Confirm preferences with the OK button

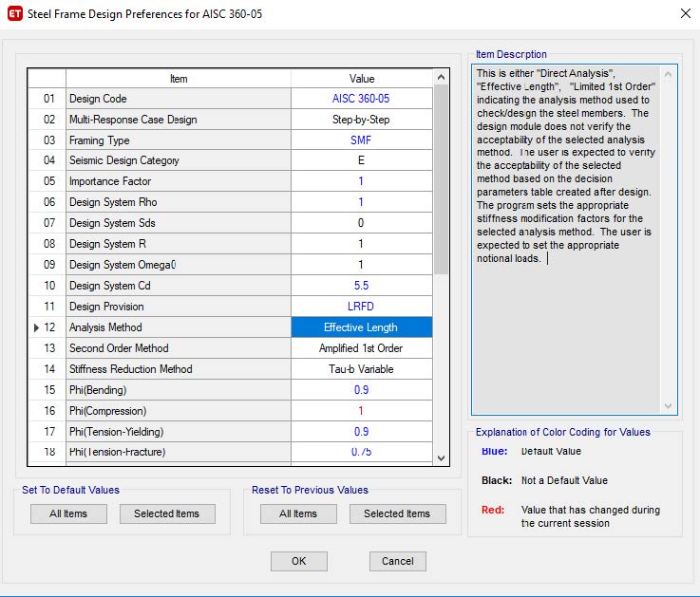[x=298, y=561]
